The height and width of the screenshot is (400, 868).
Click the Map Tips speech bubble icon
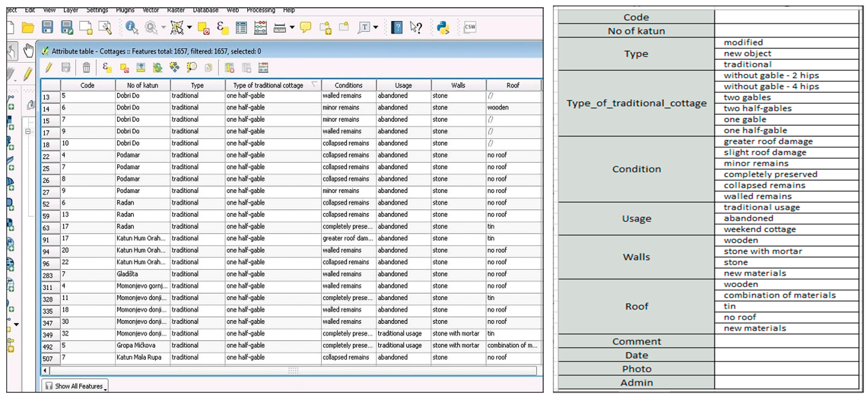[x=305, y=27]
